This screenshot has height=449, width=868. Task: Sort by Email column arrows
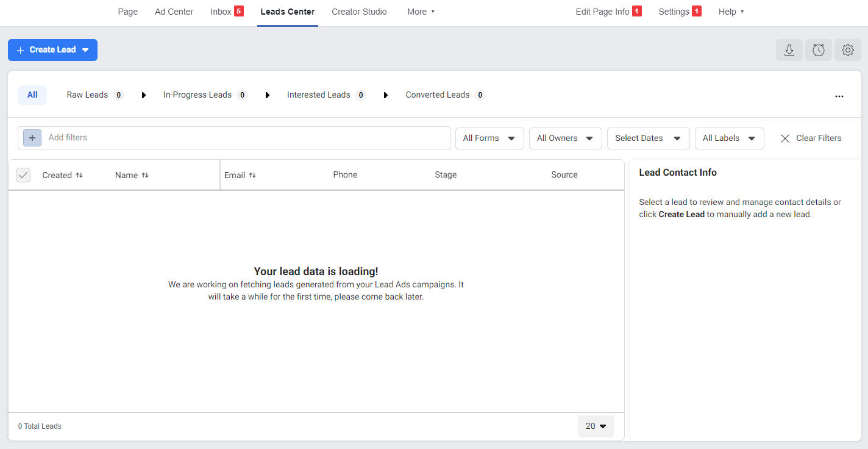coord(252,175)
